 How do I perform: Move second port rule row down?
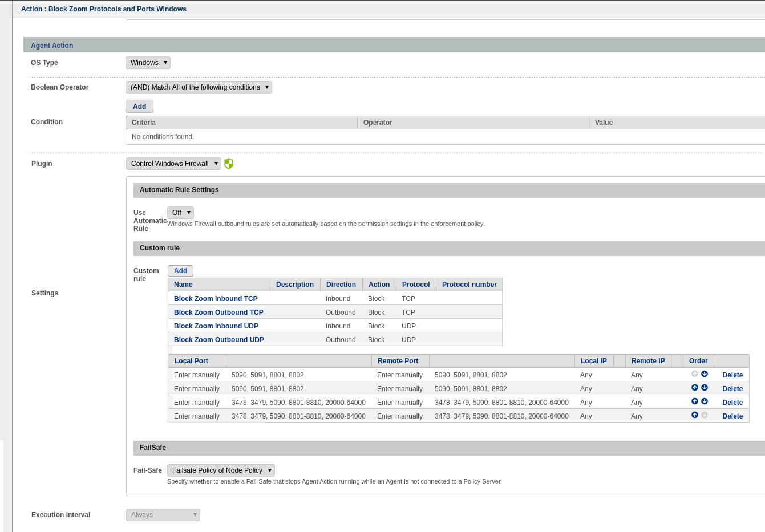tap(705, 388)
